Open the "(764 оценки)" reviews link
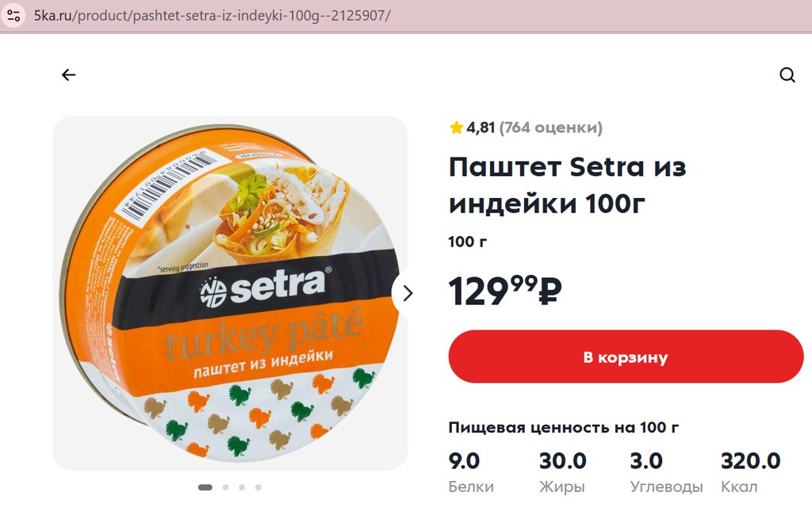The image size is (812, 515). click(550, 128)
